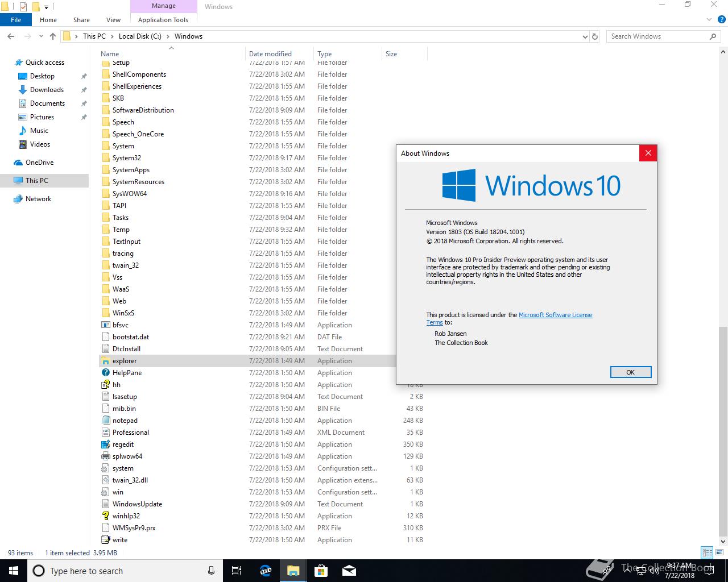Select the twain_32.dll file
Viewport: 728px width, 582px height.
(x=130, y=480)
